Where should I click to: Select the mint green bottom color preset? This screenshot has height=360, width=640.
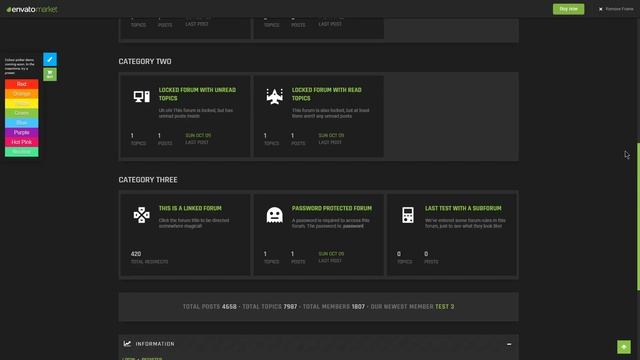22,152
